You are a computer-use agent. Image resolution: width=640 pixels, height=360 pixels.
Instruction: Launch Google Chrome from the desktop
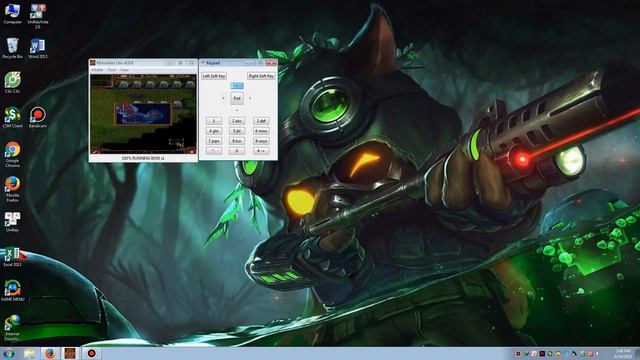[x=12, y=154]
